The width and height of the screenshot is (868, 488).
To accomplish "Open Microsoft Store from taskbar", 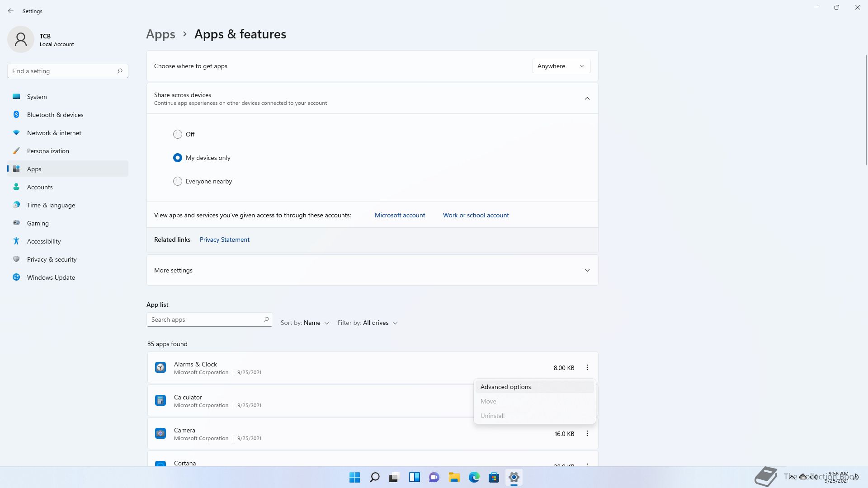I will click(494, 477).
